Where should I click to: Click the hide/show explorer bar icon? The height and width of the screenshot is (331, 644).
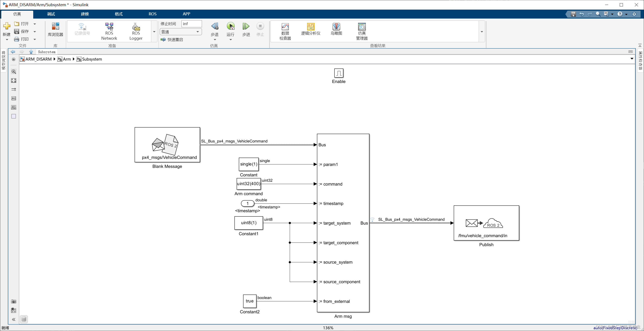pos(14,59)
